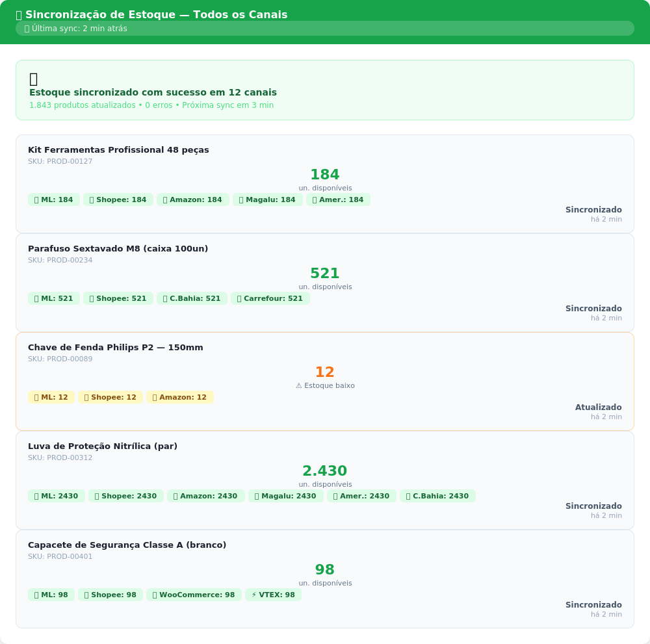Click the C.Bahia: 2430 channel badge
The image size is (650, 644).
437,496
